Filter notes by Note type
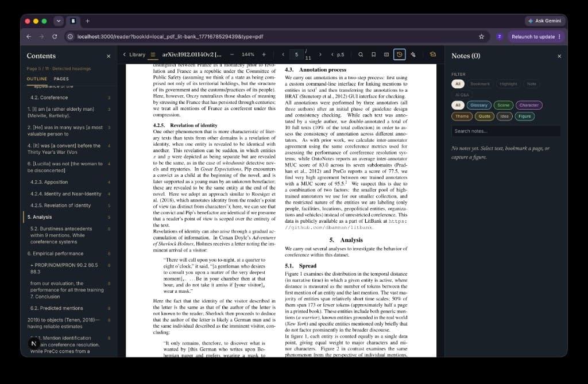Image resolution: width=588 pixels, height=384 pixels. point(531,84)
